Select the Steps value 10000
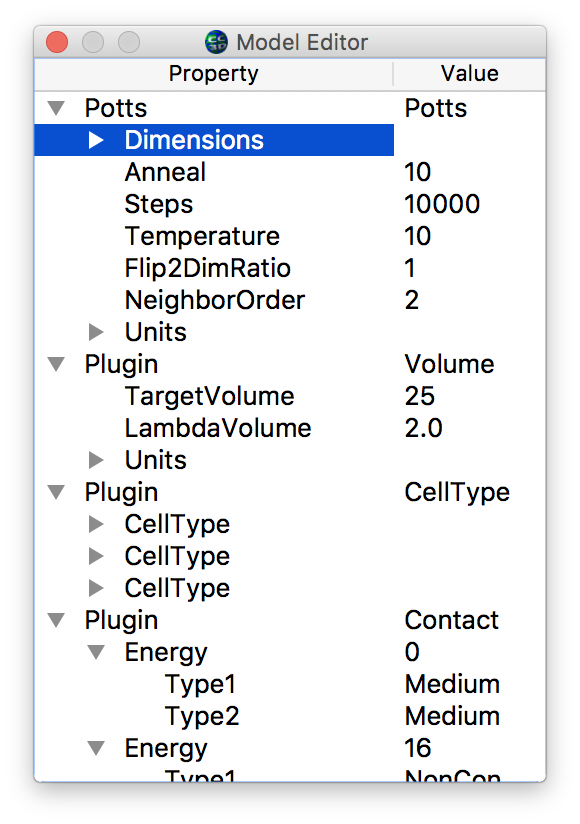580x824 pixels. click(442, 204)
